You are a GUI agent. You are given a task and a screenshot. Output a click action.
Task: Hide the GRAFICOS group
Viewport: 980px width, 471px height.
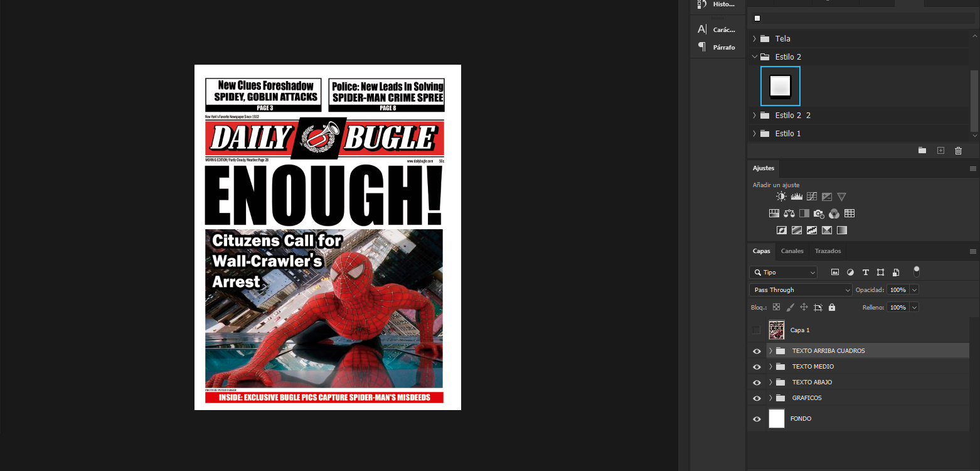tap(757, 398)
